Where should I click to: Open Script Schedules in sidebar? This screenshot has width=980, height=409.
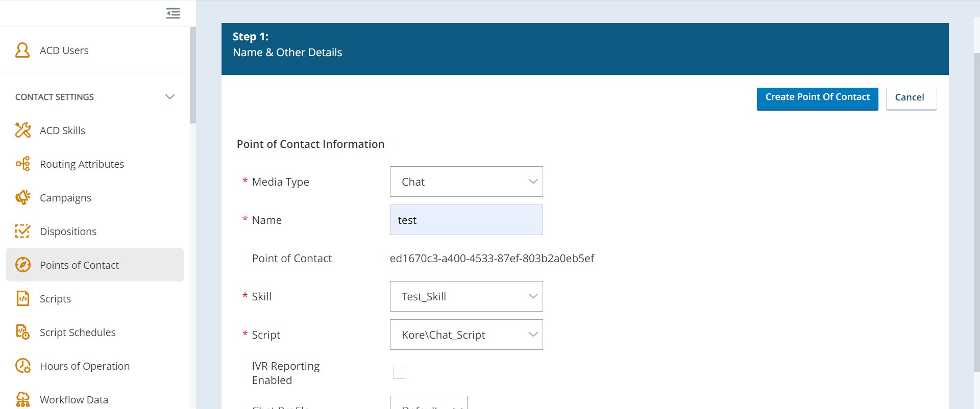(x=78, y=332)
